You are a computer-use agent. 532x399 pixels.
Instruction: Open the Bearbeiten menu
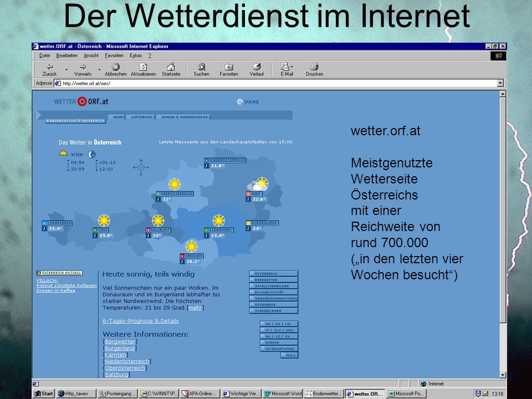67,55
